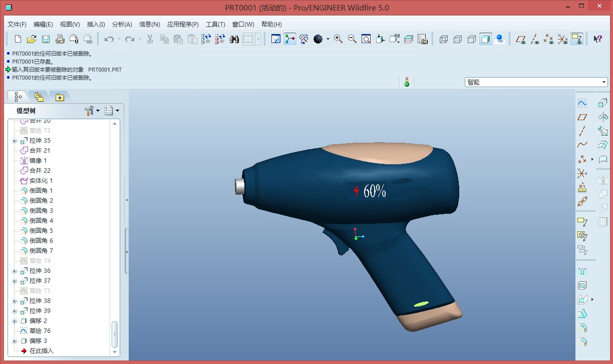Select the Datum Curve tool
The height and width of the screenshot is (364, 613).
582,145
